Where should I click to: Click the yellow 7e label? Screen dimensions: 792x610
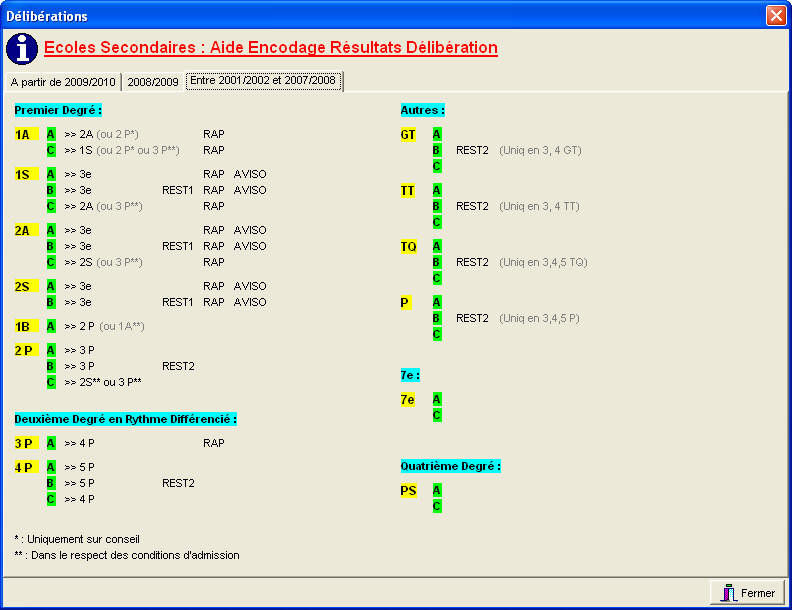(408, 400)
